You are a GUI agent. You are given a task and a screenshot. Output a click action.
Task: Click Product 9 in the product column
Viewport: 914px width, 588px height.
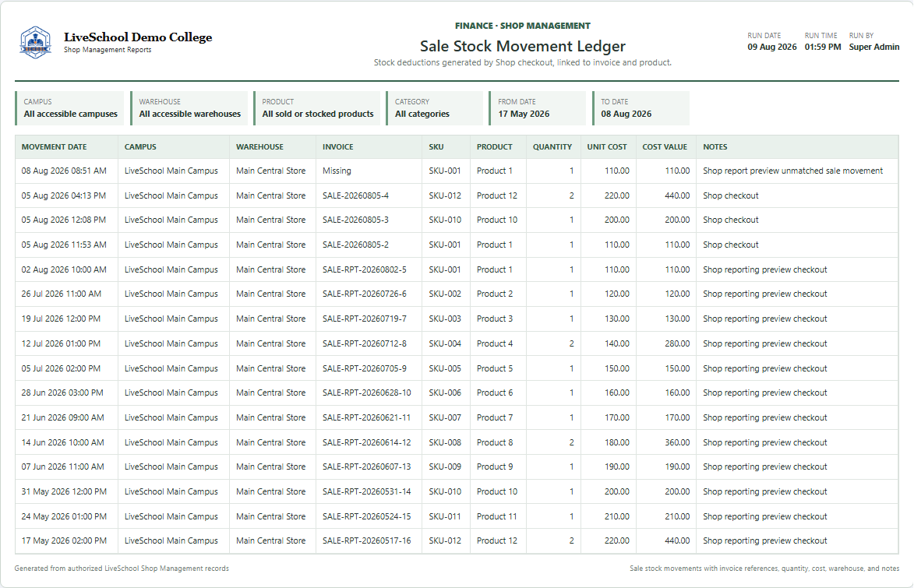(x=495, y=467)
